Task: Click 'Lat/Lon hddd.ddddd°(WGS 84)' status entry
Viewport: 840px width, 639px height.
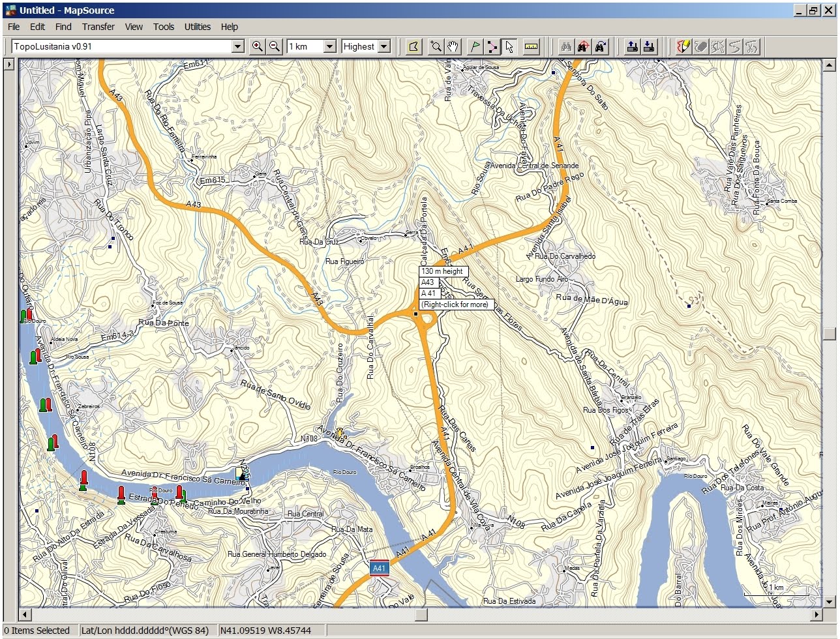Action: point(145,631)
